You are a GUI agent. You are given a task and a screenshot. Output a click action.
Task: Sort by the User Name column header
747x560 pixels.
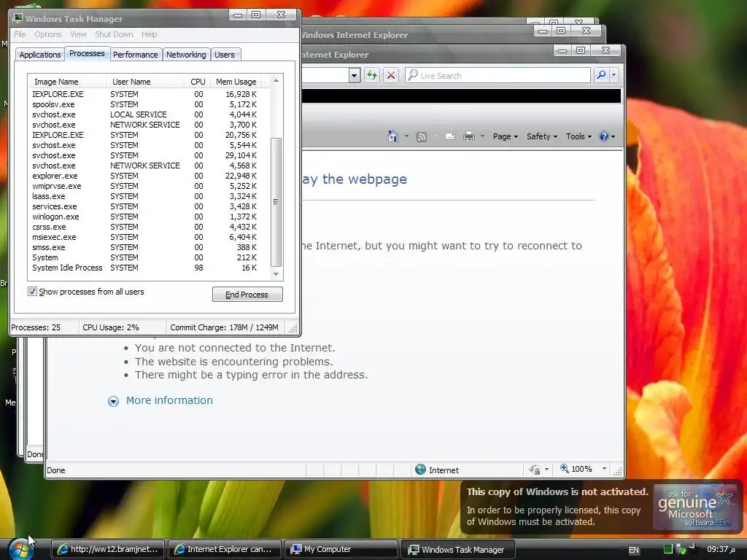click(145, 82)
